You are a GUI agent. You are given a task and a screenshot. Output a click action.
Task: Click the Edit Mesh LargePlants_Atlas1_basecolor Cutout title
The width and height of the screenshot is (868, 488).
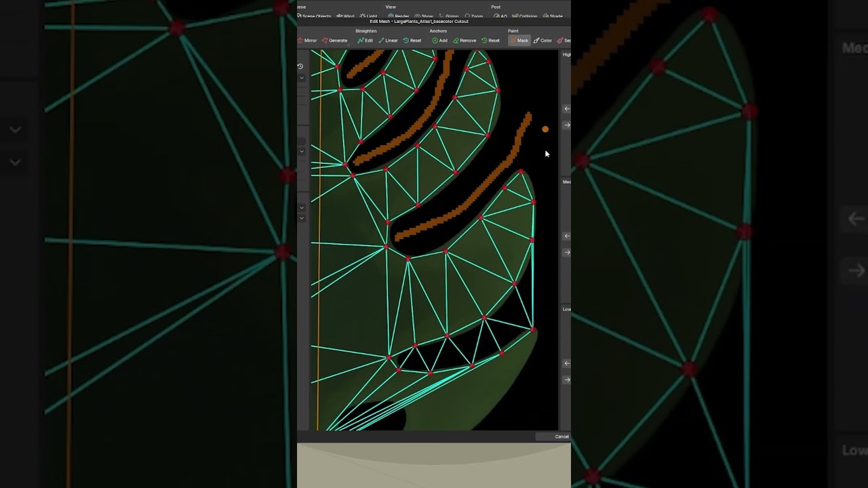pos(419,22)
